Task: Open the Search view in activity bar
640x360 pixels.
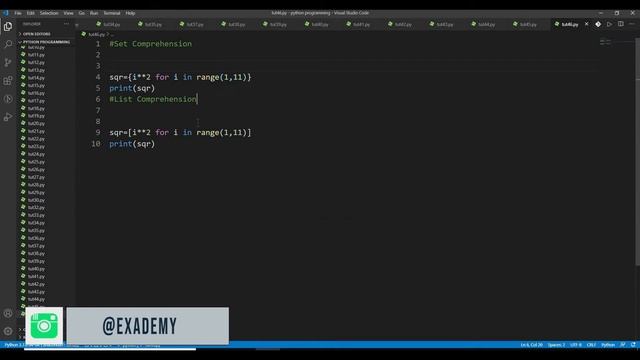Action: pyautogui.click(x=8, y=44)
